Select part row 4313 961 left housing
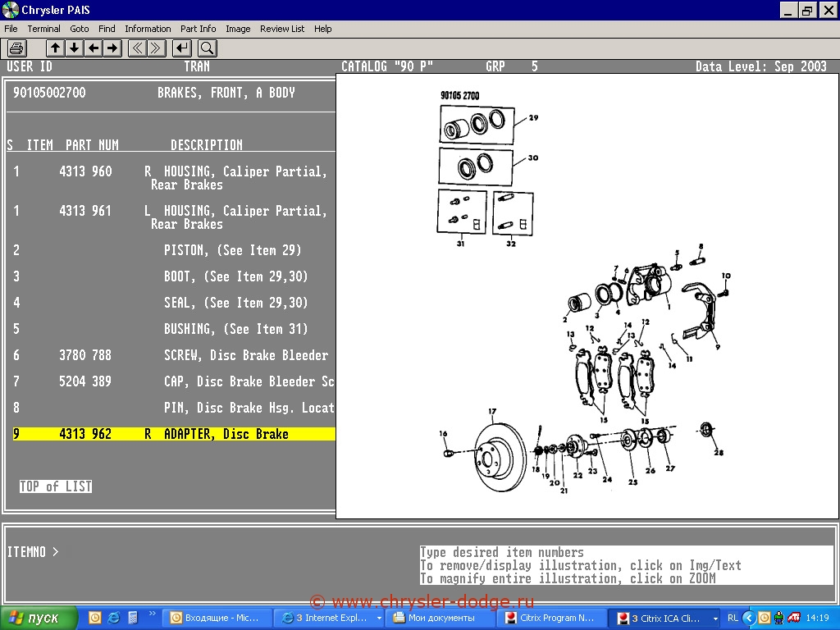 171,217
